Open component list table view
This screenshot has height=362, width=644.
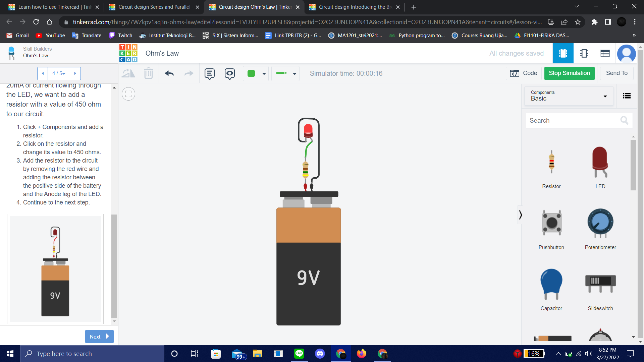[605, 53]
